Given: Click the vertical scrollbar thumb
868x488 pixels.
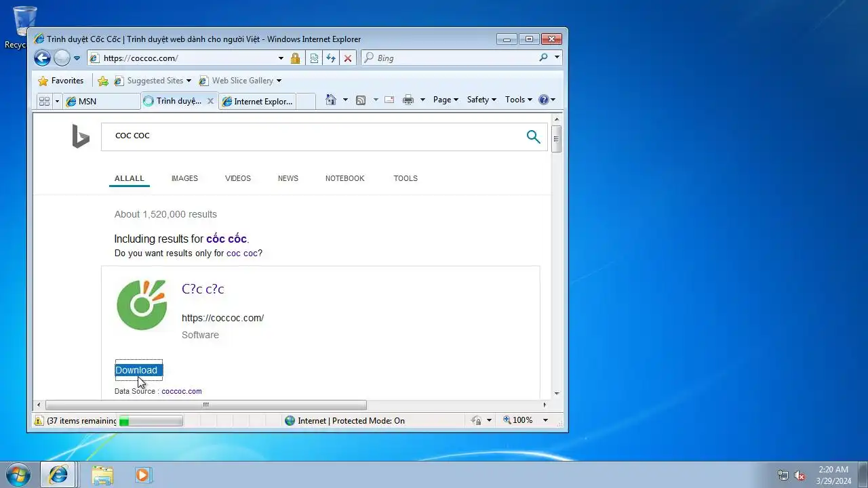Looking at the screenshot, I should 556,139.
